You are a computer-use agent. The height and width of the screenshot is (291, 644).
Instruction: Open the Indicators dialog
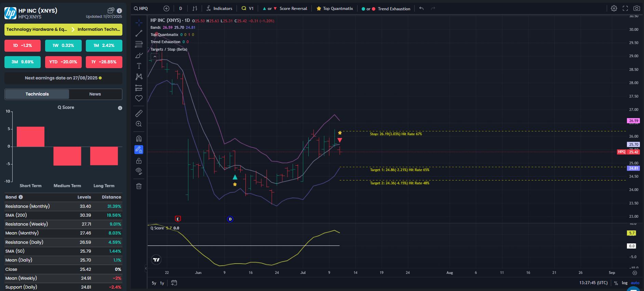[219, 9]
